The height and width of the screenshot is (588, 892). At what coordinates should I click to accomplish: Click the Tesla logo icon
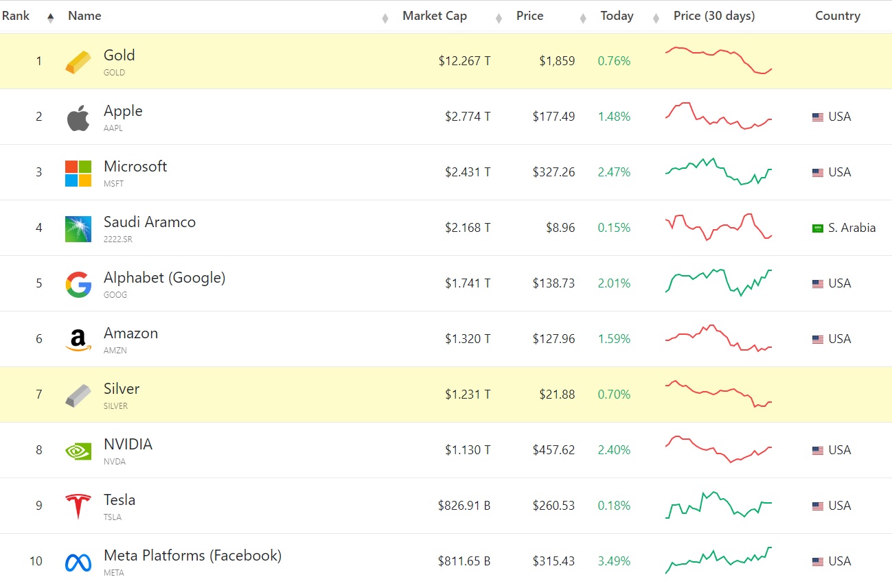(x=78, y=506)
